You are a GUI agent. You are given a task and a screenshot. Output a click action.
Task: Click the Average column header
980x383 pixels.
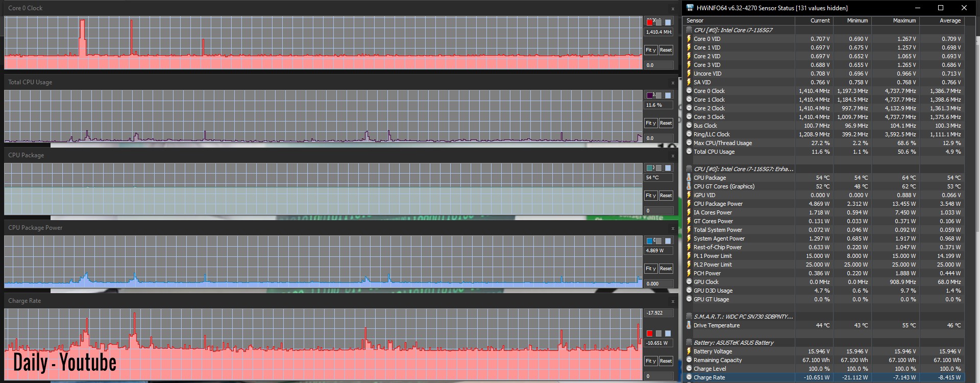click(942, 21)
